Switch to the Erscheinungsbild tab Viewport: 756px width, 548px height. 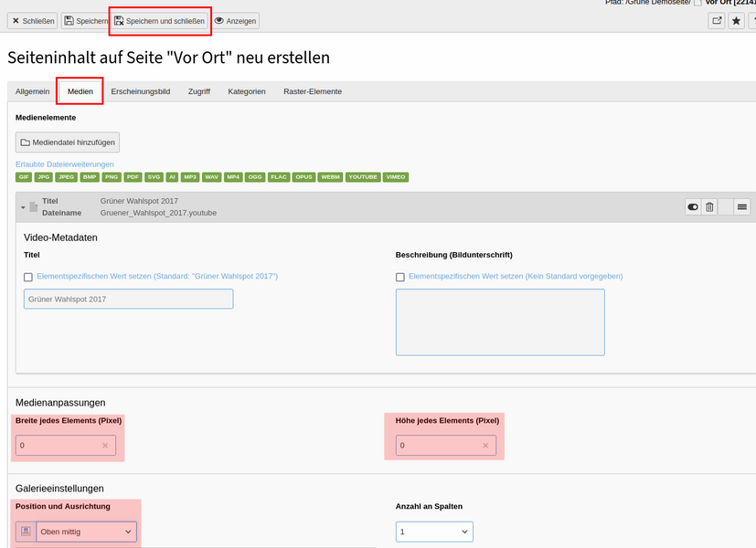140,91
